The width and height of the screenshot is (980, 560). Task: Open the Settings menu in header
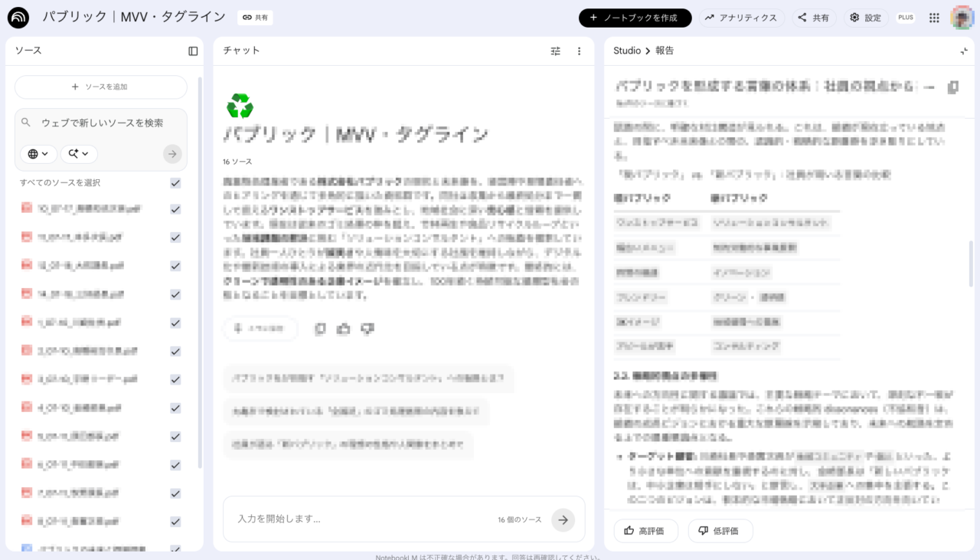coord(866,18)
